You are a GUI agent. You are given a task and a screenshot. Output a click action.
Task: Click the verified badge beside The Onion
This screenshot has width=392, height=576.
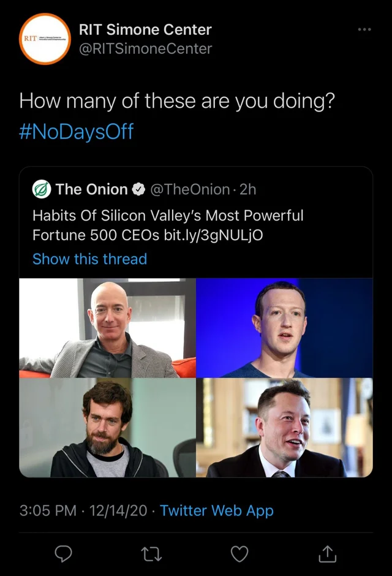tap(138, 189)
